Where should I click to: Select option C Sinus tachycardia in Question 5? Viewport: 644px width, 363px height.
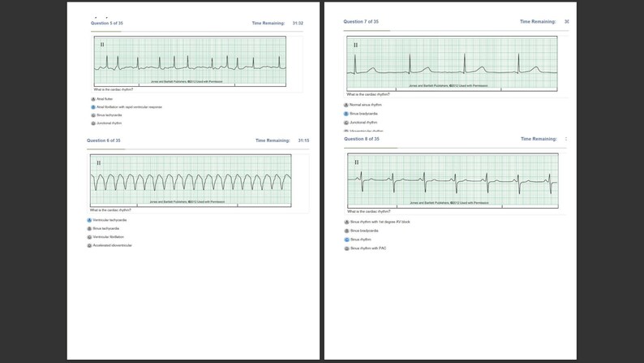106,115
